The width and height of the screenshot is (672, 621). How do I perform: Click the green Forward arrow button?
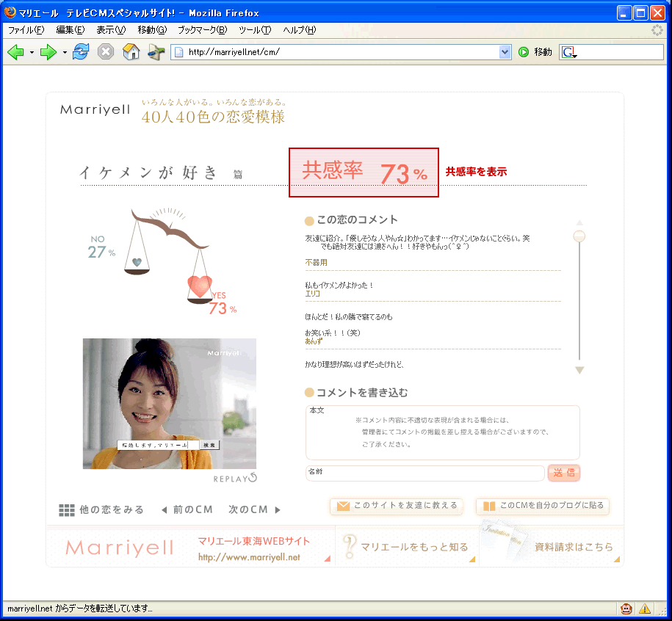coord(48,52)
